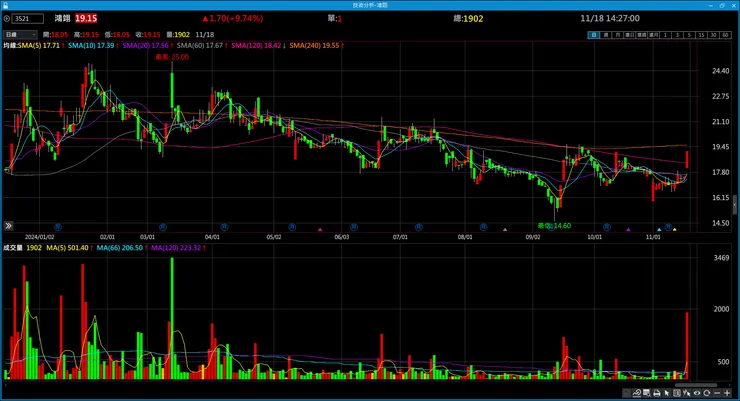Image resolution: width=740 pixels, height=401 pixels.
Task: Click the vertical splitter handle at right edge
Action: 734,205
